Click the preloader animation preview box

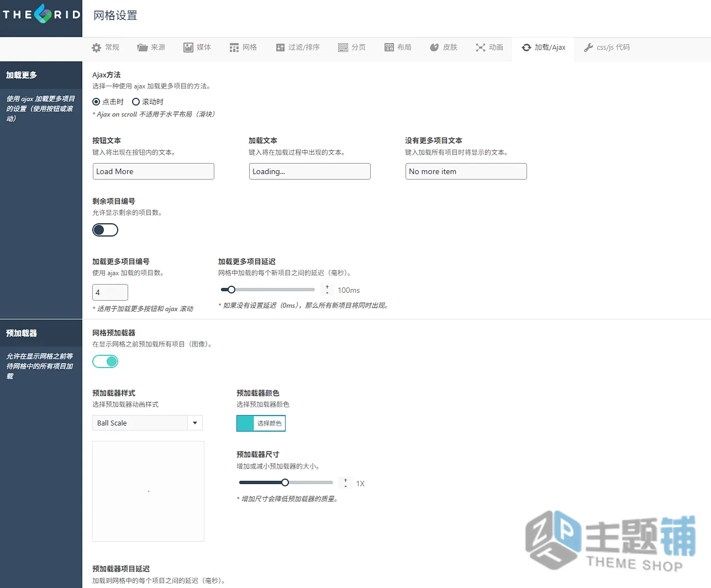click(x=148, y=491)
